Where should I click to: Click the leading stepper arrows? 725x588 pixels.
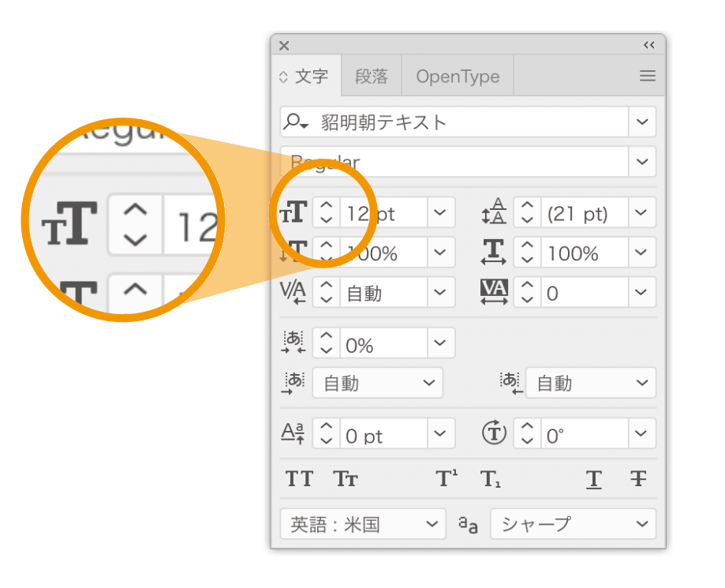click(527, 212)
